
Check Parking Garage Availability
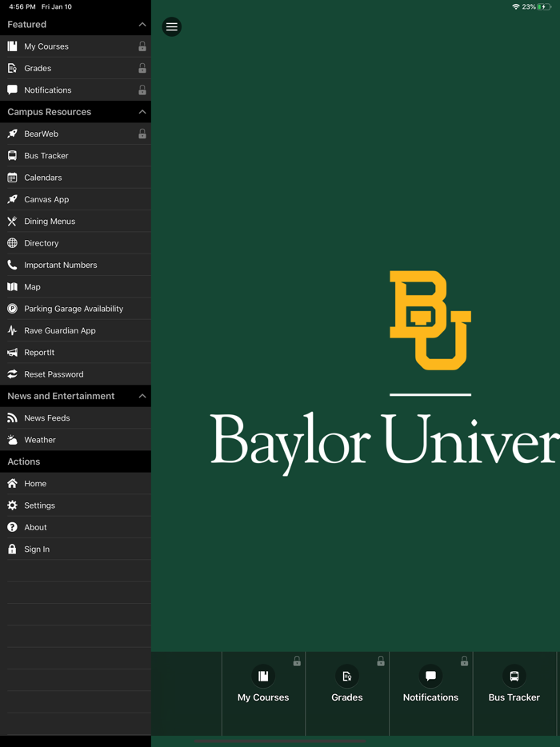(75, 309)
